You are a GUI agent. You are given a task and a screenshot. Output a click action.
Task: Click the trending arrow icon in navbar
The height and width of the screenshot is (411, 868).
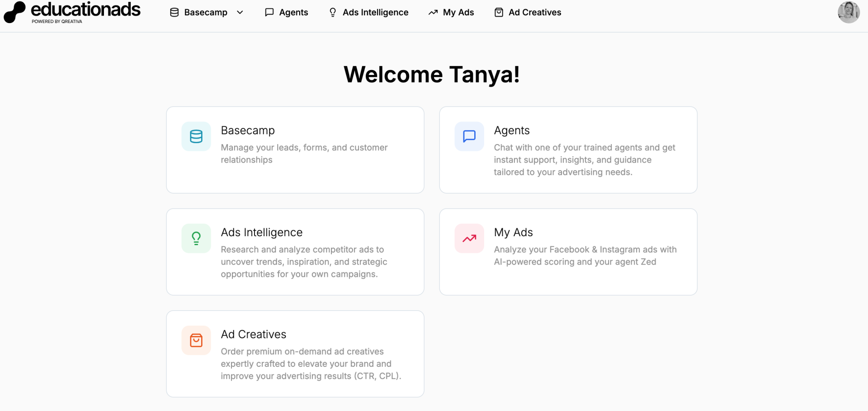pos(433,13)
